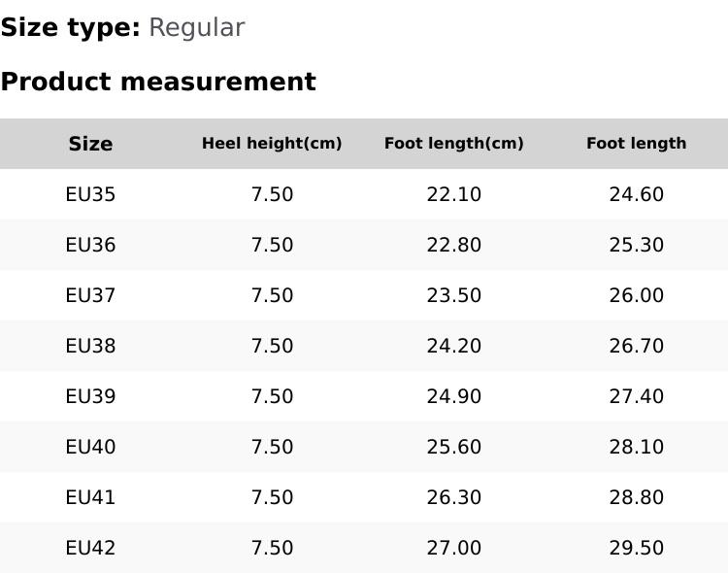Select the EU42 size cell
The image size is (728, 573).
tap(90, 548)
